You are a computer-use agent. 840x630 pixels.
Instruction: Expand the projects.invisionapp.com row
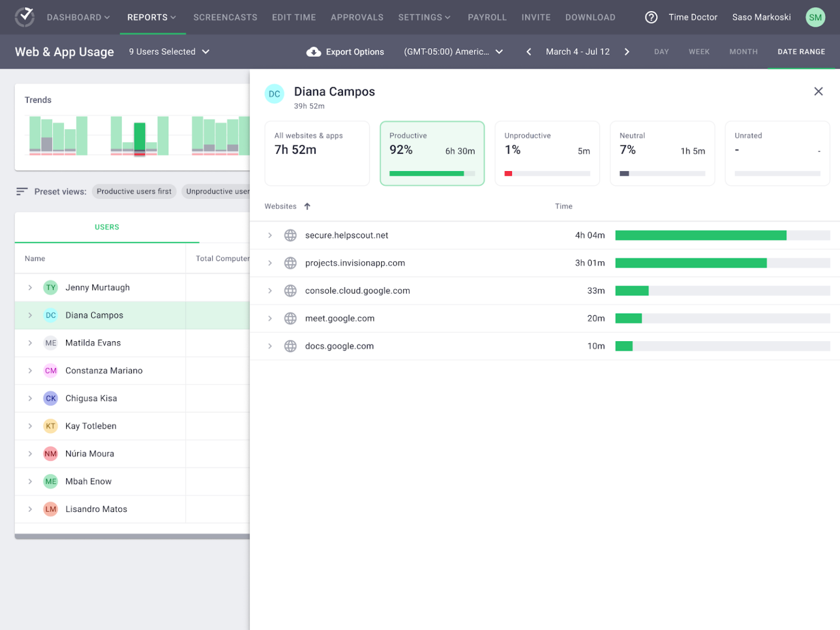[270, 262]
